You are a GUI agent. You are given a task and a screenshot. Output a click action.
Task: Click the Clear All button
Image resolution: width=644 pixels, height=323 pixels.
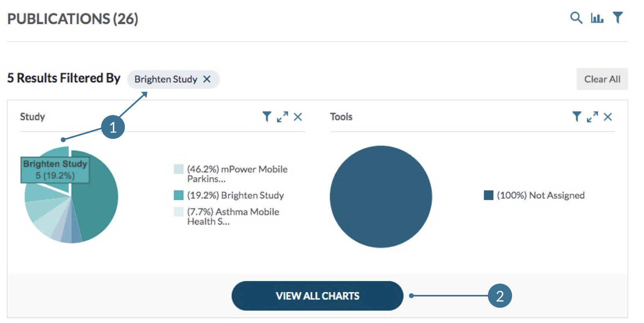click(602, 79)
